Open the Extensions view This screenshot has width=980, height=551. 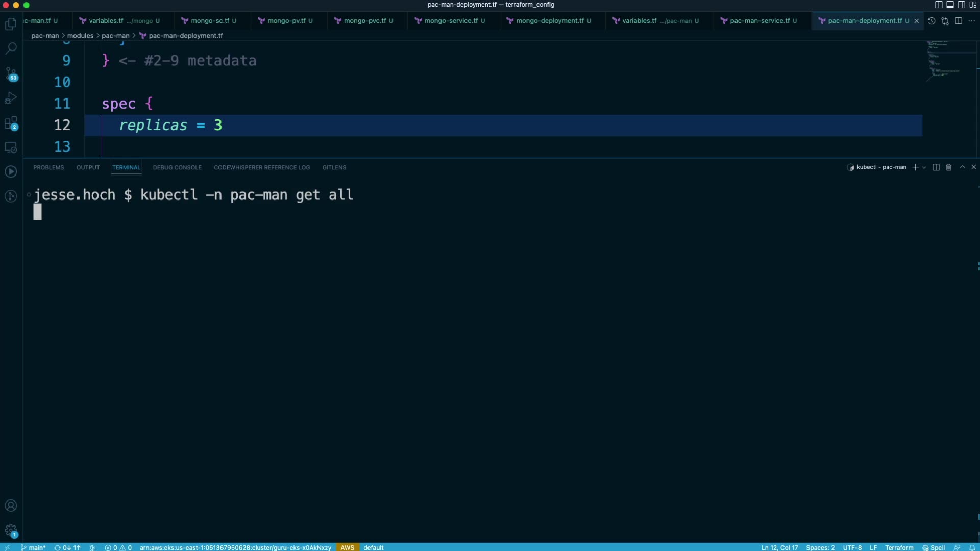(x=11, y=123)
